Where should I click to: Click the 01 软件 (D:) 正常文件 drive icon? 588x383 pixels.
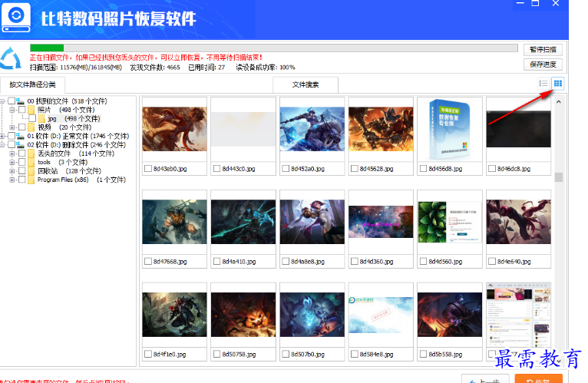(x=20, y=136)
